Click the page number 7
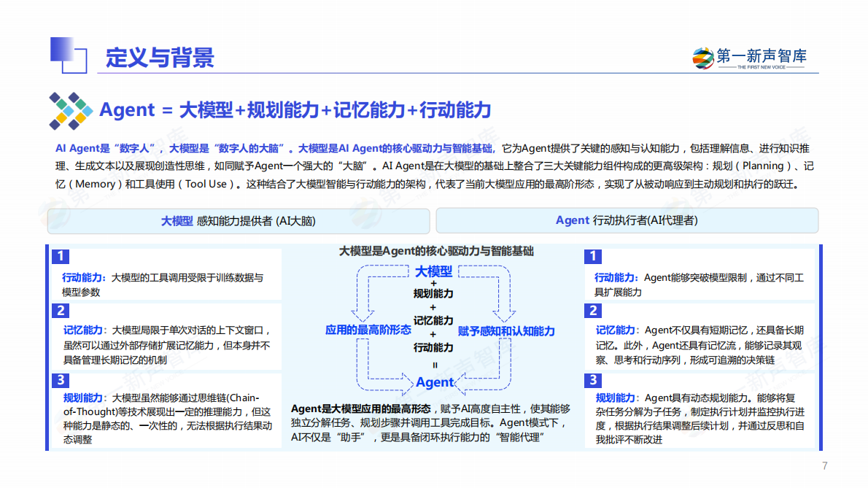The width and height of the screenshot is (868, 488). (x=824, y=465)
